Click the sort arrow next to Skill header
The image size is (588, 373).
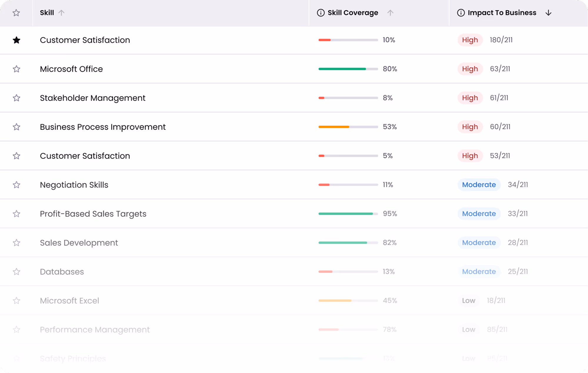click(x=62, y=13)
